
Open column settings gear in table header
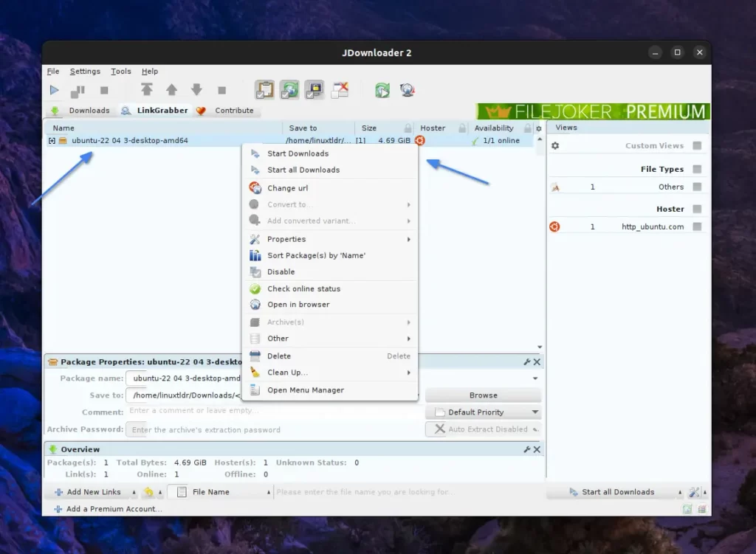[538, 128]
